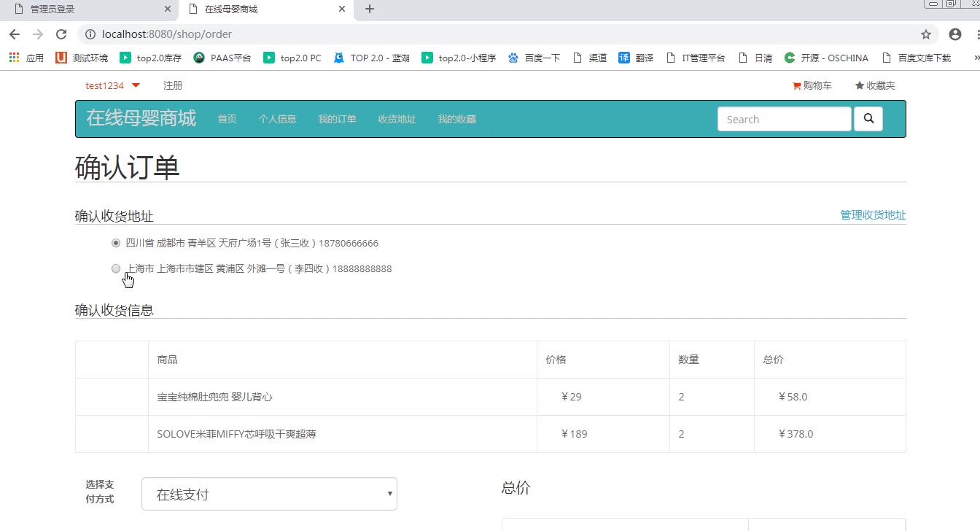Bookmark this page with star icon
980x531 pixels.
pyautogui.click(x=926, y=34)
